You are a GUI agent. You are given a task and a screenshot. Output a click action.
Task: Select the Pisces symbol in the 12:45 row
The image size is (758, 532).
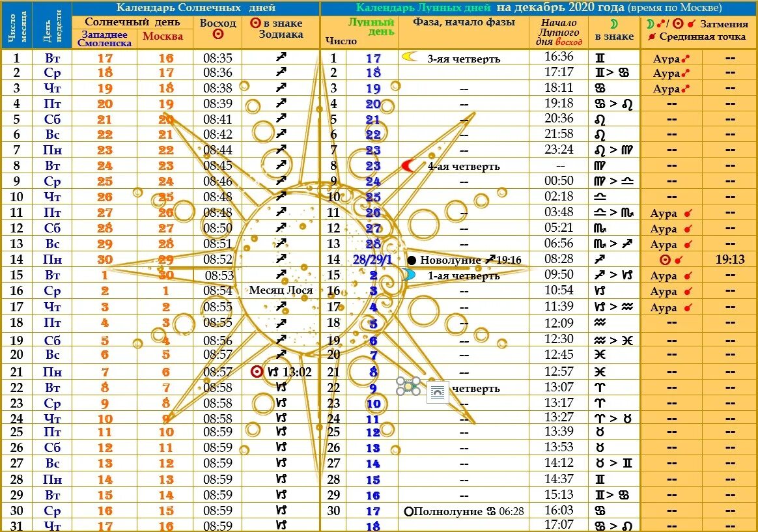coord(600,355)
